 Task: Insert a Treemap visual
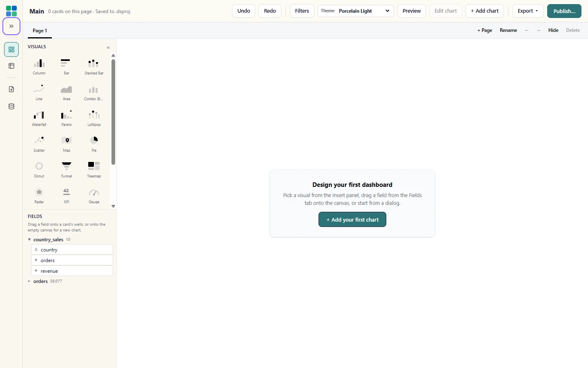pyautogui.click(x=94, y=170)
